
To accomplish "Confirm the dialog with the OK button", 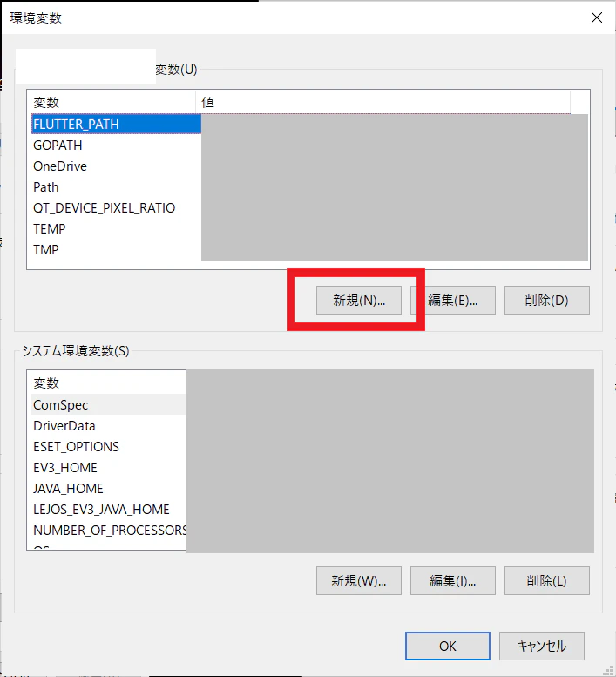I will click(448, 646).
